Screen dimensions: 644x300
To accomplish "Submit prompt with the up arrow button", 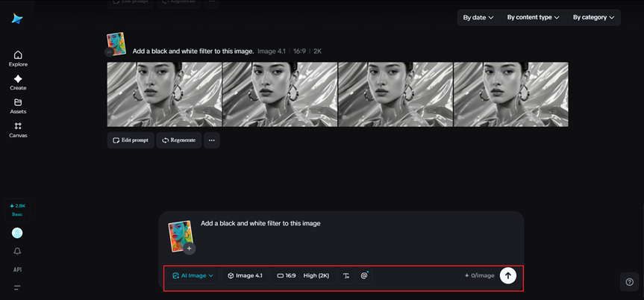I will pyautogui.click(x=507, y=275).
